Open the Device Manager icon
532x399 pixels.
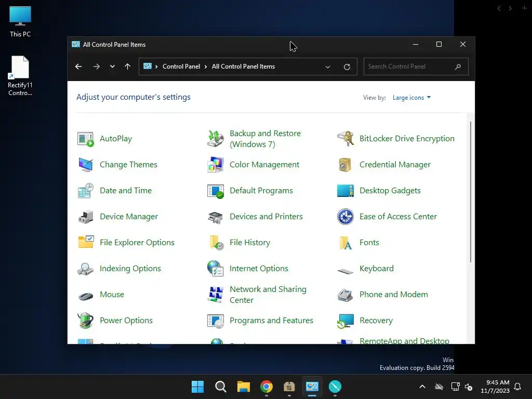pyautogui.click(x=86, y=217)
